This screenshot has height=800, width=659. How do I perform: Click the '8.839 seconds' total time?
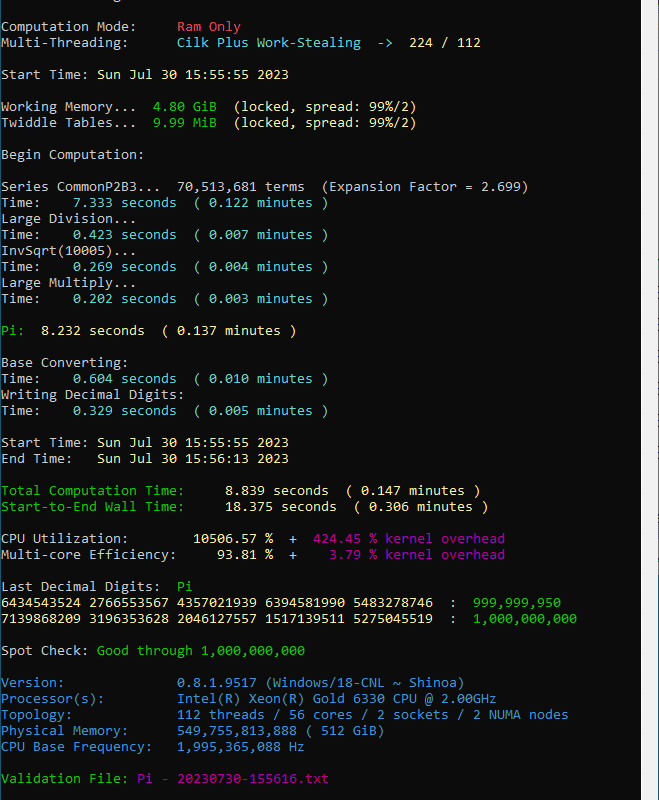click(x=276, y=491)
